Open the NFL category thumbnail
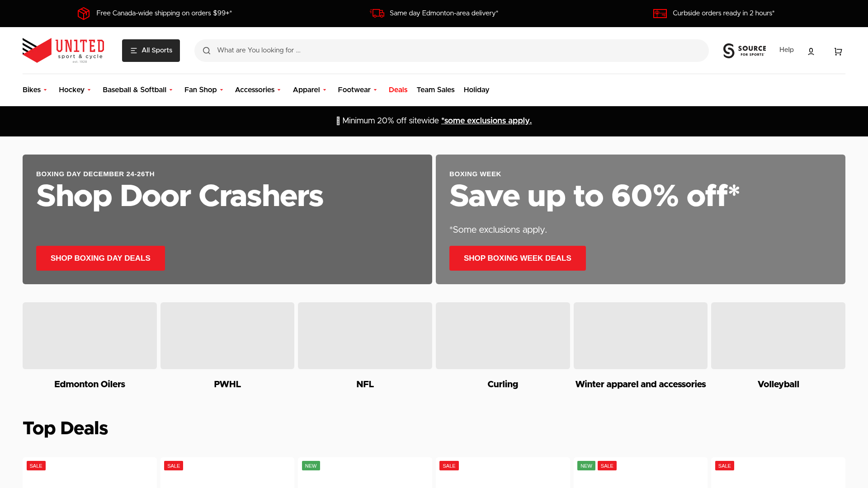Image resolution: width=868 pixels, height=488 pixels. click(365, 336)
